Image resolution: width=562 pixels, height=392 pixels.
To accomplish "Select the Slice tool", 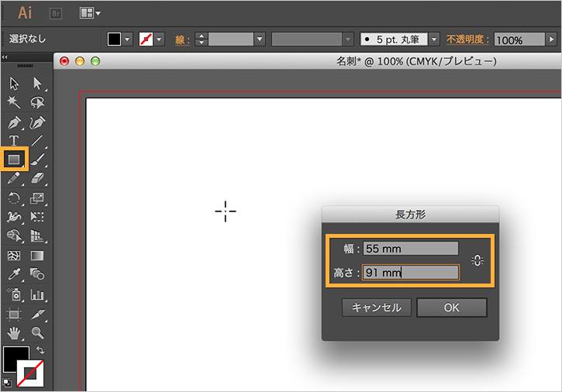I will (37, 315).
